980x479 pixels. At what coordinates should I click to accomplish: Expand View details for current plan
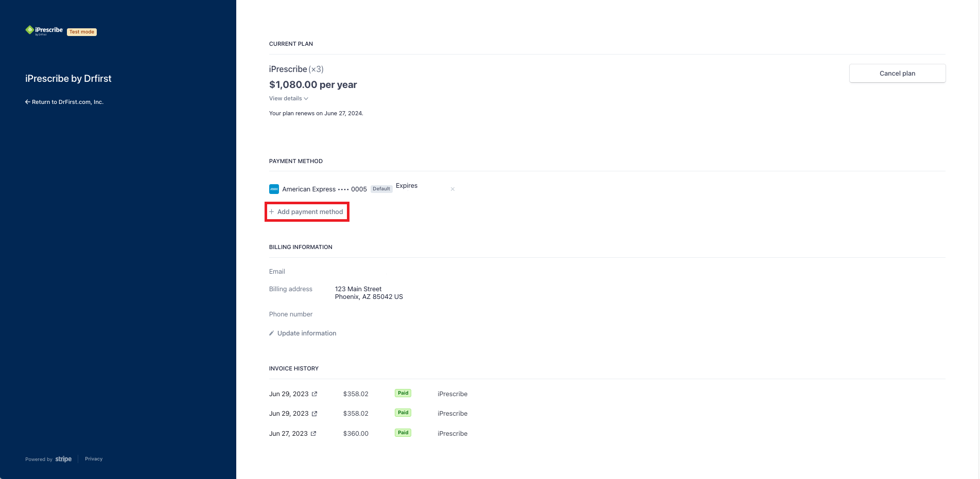(x=288, y=98)
